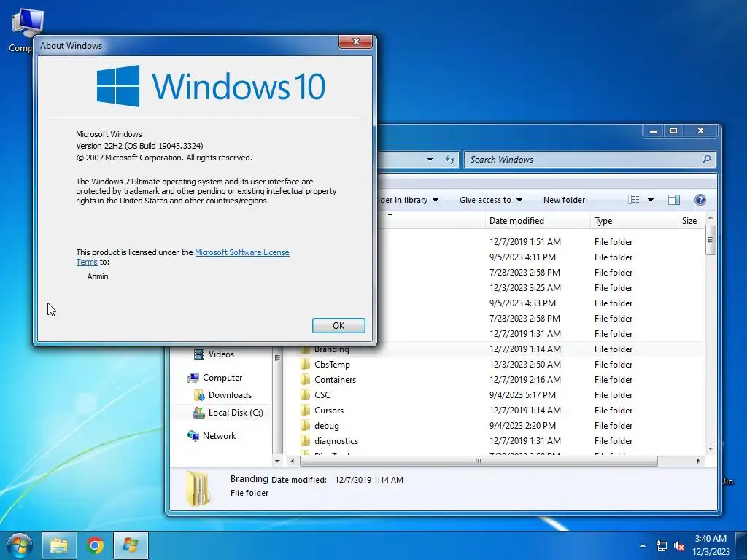
Task: Click the muted volume tray icon
Action: pos(679,545)
